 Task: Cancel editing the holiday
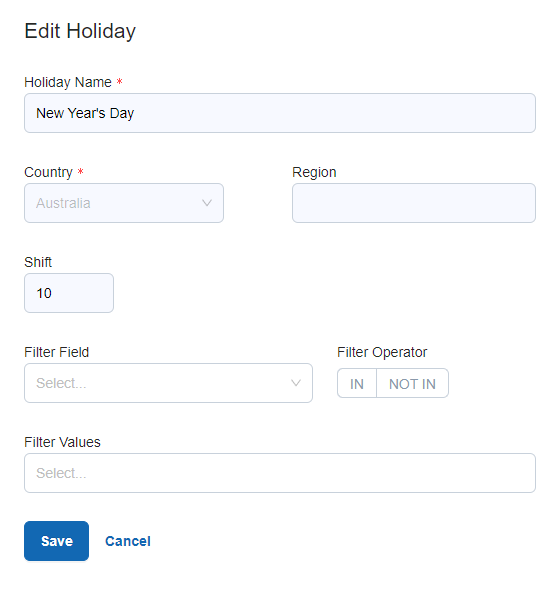128,541
